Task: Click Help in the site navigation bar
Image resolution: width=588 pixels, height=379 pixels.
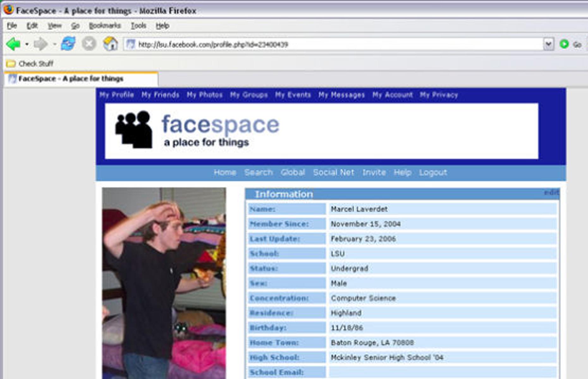Action: point(402,172)
